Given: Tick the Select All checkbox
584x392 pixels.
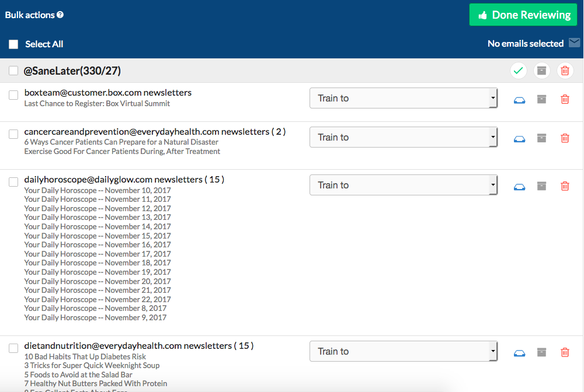Looking at the screenshot, I should point(13,44).
